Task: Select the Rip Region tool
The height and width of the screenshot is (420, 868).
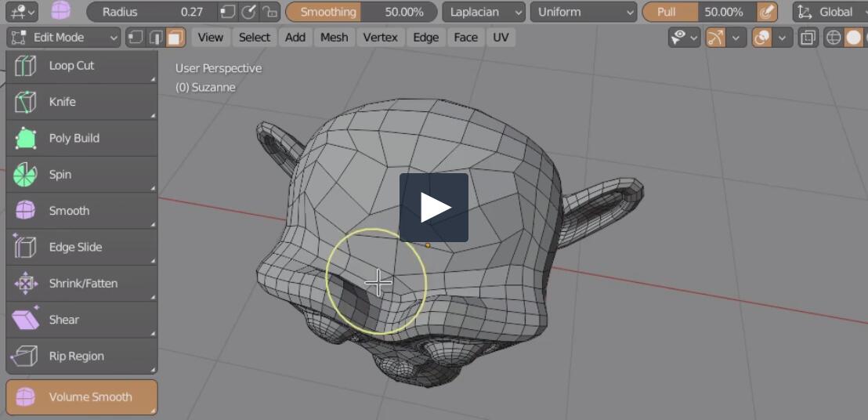Action: click(81, 357)
